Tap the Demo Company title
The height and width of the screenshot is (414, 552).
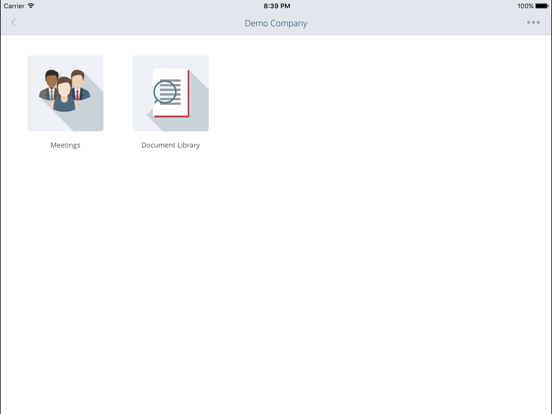coord(276,23)
